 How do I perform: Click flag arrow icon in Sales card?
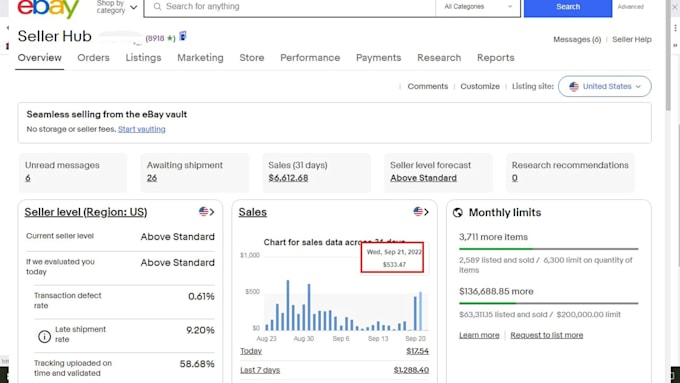pyautogui.click(x=421, y=212)
